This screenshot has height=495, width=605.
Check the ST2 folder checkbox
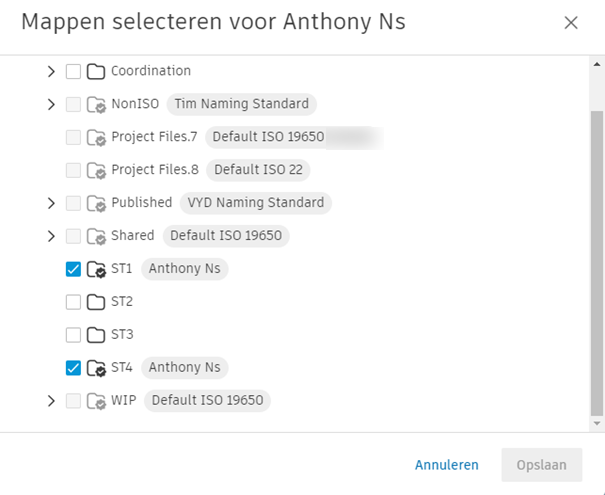click(x=73, y=302)
